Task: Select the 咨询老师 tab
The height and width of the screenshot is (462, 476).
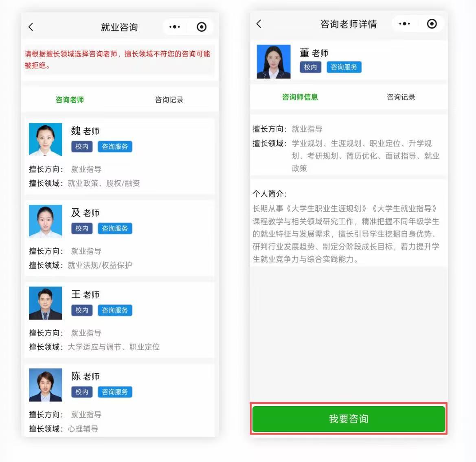Action: (x=70, y=100)
